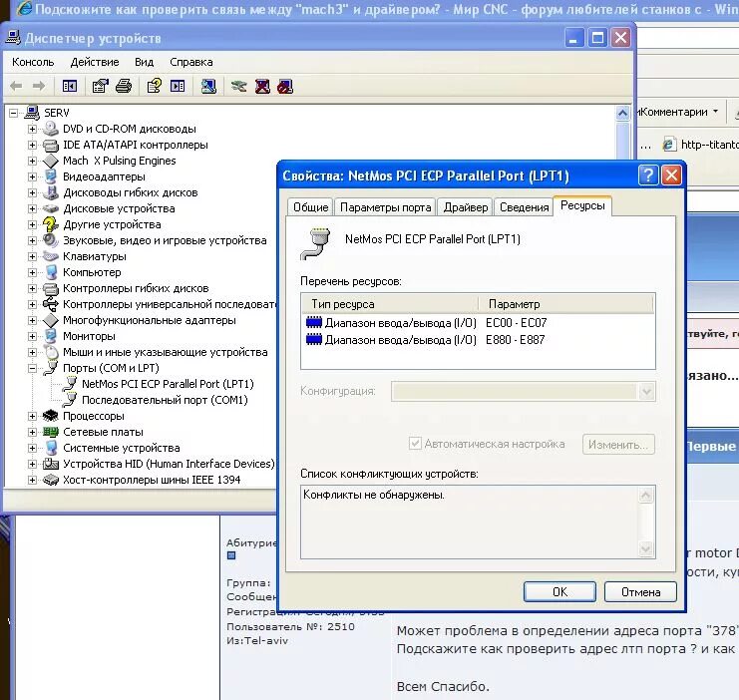Click the device tree scrollbar up arrow
The width and height of the screenshot is (739, 700).
622,113
